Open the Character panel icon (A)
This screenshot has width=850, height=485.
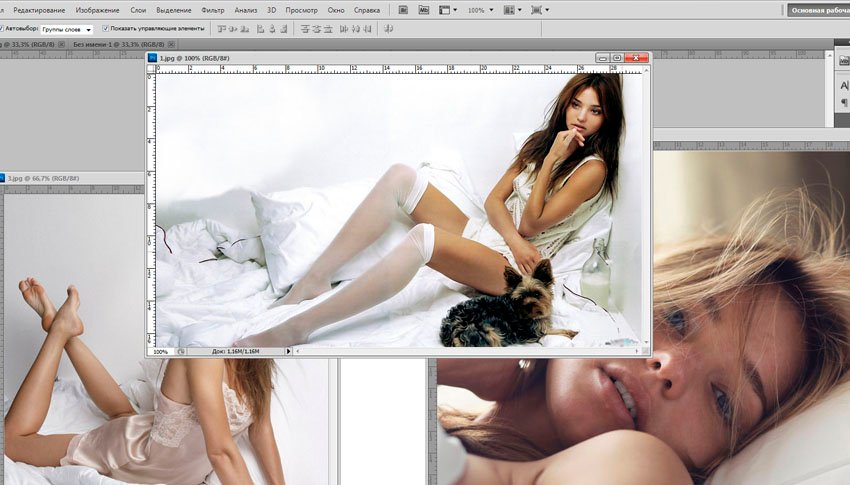click(844, 86)
